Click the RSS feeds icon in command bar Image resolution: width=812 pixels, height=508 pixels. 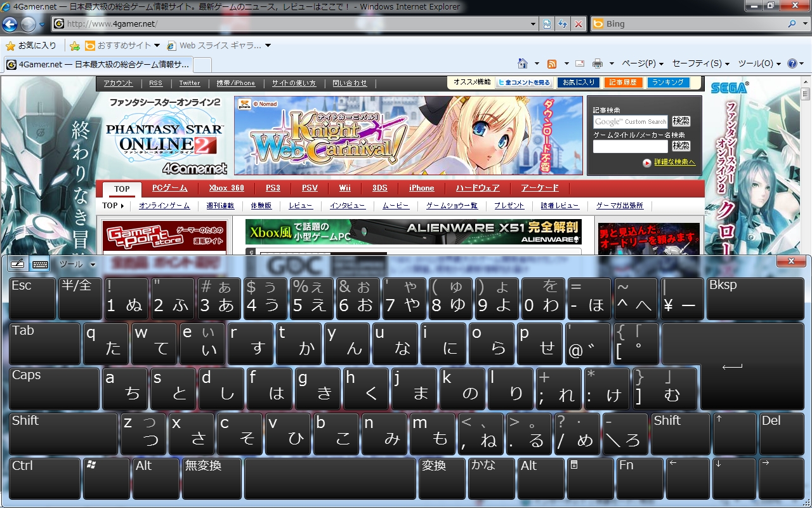pyautogui.click(x=552, y=63)
